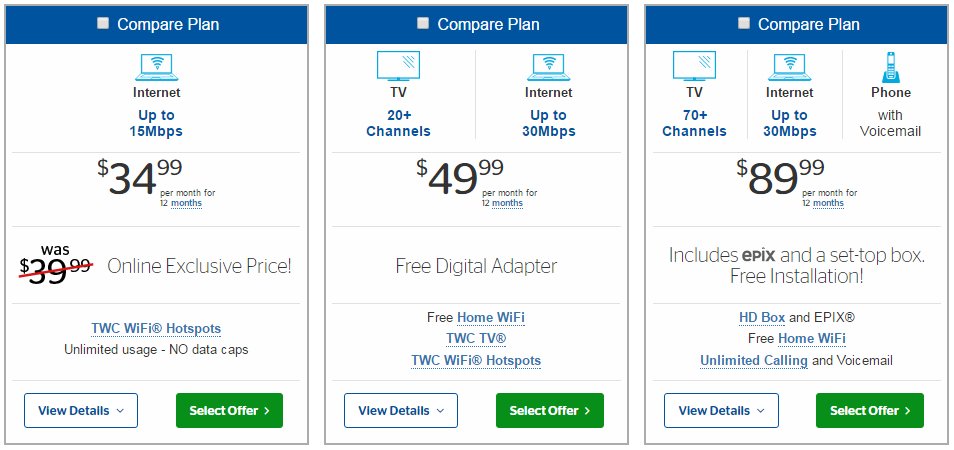The width and height of the screenshot is (954, 450).
Task: Click the laptop Internet icon in the 15Mbps plan
Action: pyautogui.click(x=156, y=67)
